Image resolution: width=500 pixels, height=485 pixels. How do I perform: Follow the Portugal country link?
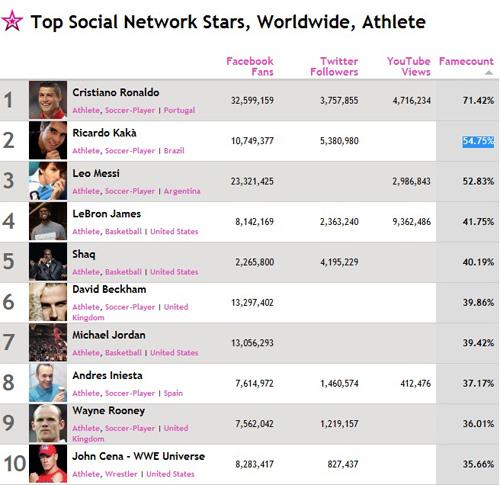tap(179, 110)
